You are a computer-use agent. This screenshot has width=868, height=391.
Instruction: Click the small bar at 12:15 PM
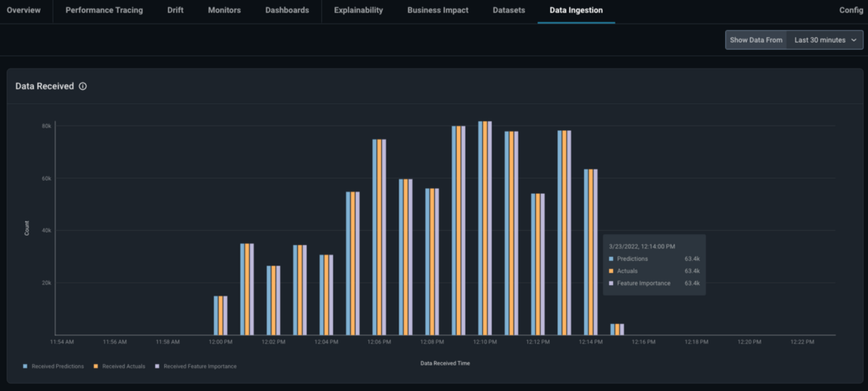pyautogui.click(x=617, y=330)
